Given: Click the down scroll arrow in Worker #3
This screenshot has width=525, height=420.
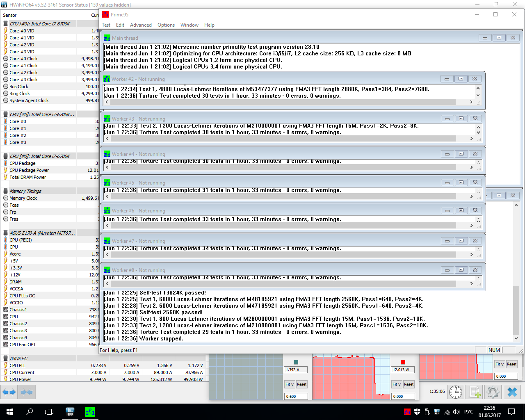Looking at the screenshot, I should click(478, 132).
